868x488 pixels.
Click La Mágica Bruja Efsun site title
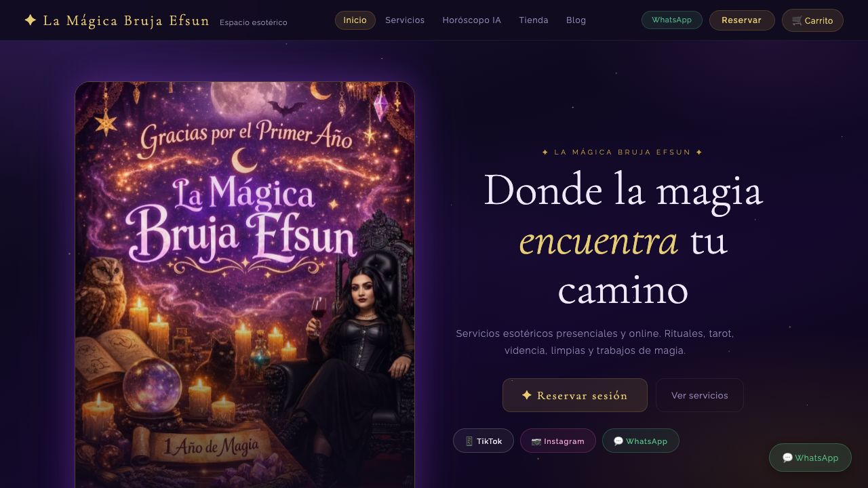pos(126,20)
